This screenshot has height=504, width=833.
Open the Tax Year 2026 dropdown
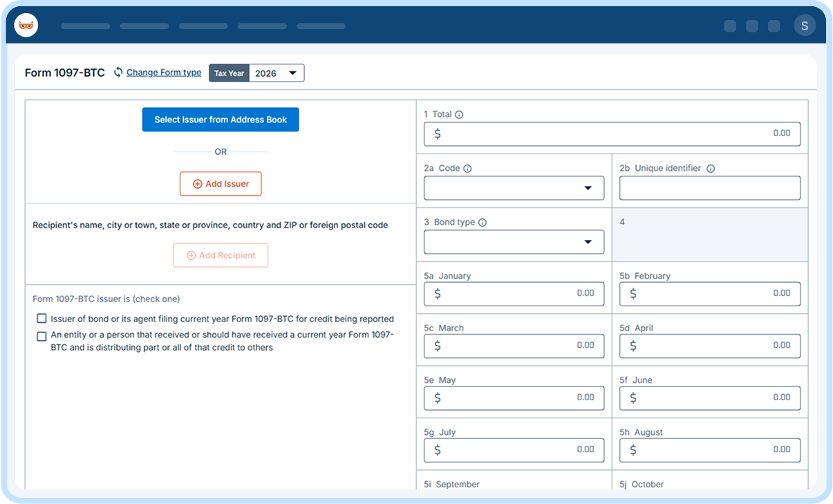pos(276,73)
